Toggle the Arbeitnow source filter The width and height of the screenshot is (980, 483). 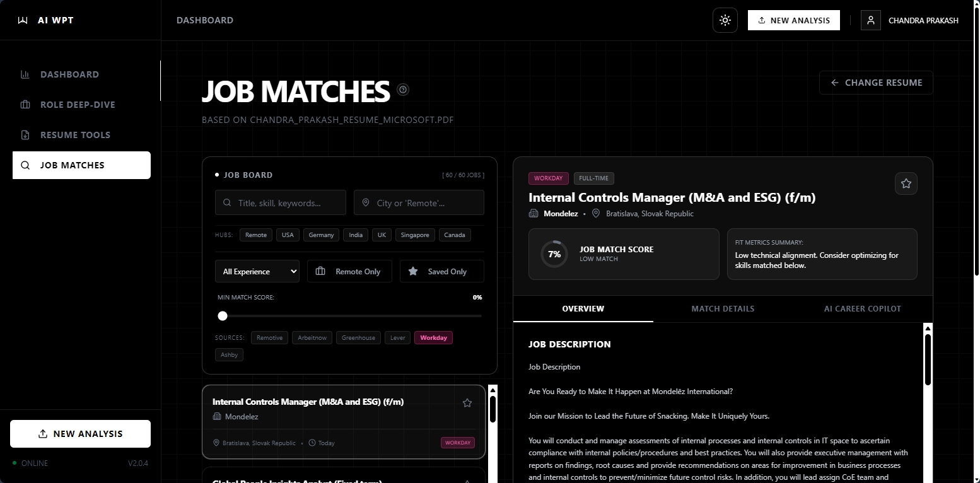click(312, 338)
